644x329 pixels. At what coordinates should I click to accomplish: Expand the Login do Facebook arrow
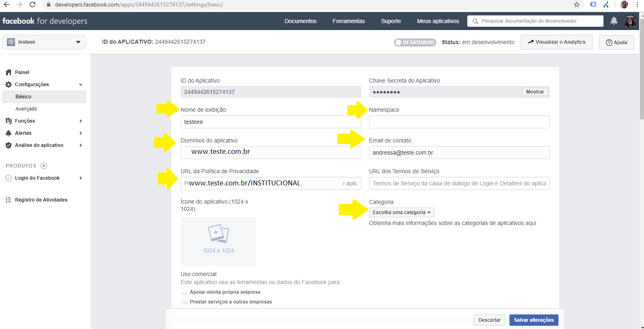coord(81,178)
